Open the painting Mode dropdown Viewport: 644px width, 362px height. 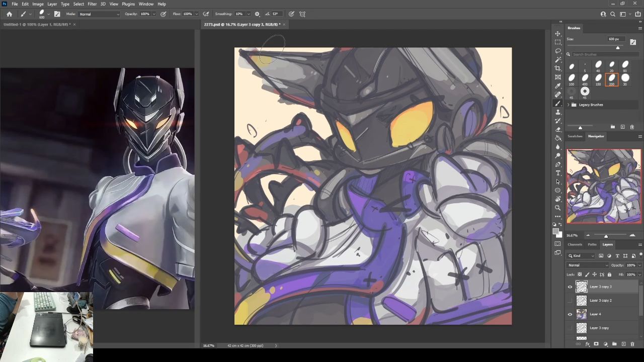[x=99, y=14]
